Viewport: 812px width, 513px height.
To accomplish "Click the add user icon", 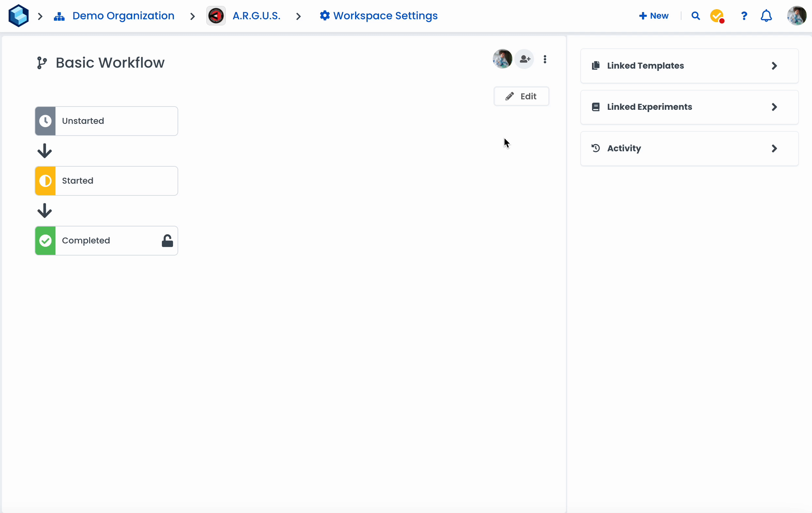I will (524, 59).
